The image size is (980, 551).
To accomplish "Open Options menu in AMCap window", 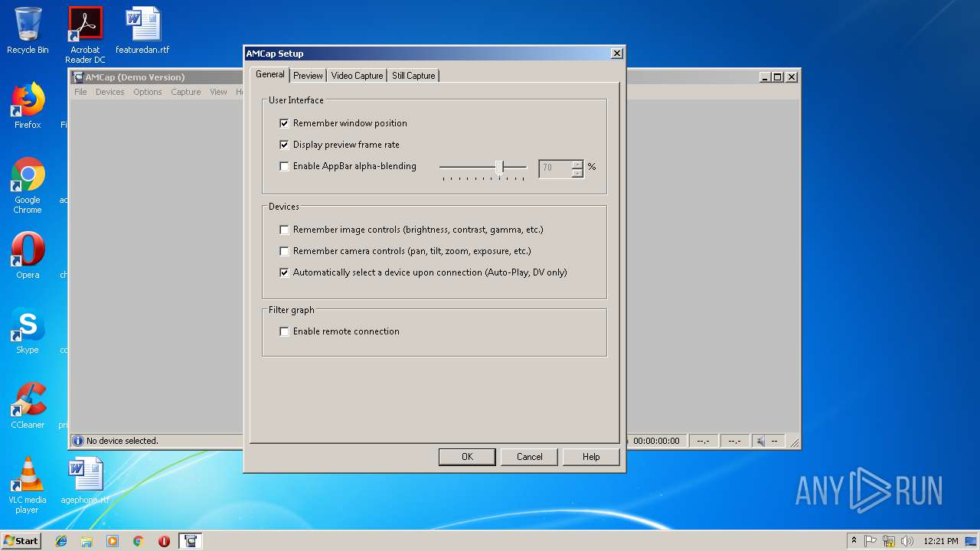I will (x=147, y=92).
